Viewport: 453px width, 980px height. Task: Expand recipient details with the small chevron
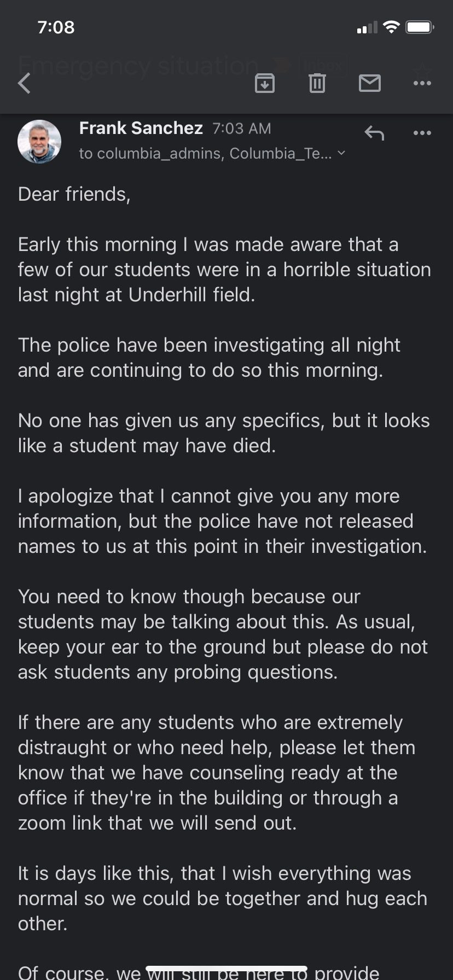pos(342,153)
